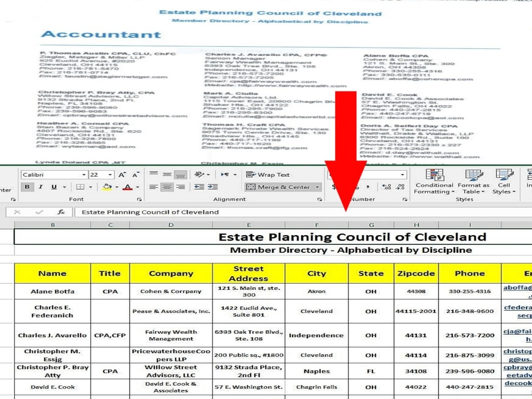
Task: Select column B header
Action: pos(53,225)
